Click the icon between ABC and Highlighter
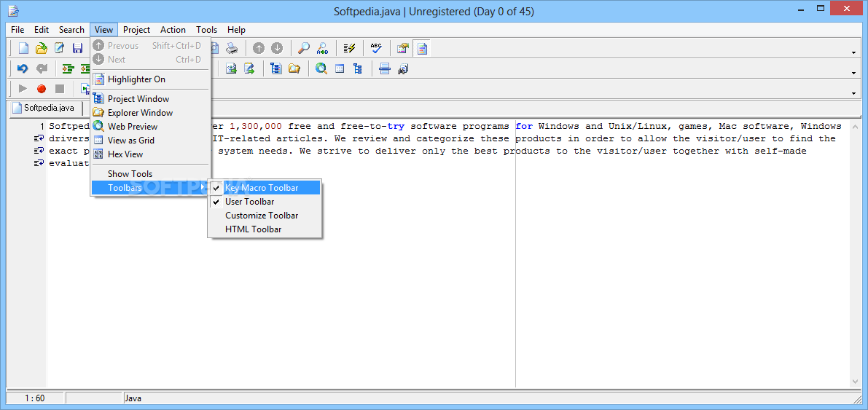 pyautogui.click(x=403, y=48)
